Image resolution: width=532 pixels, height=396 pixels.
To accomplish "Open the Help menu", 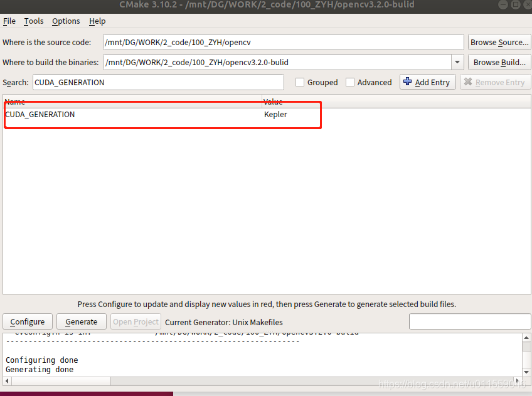I will point(97,21).
